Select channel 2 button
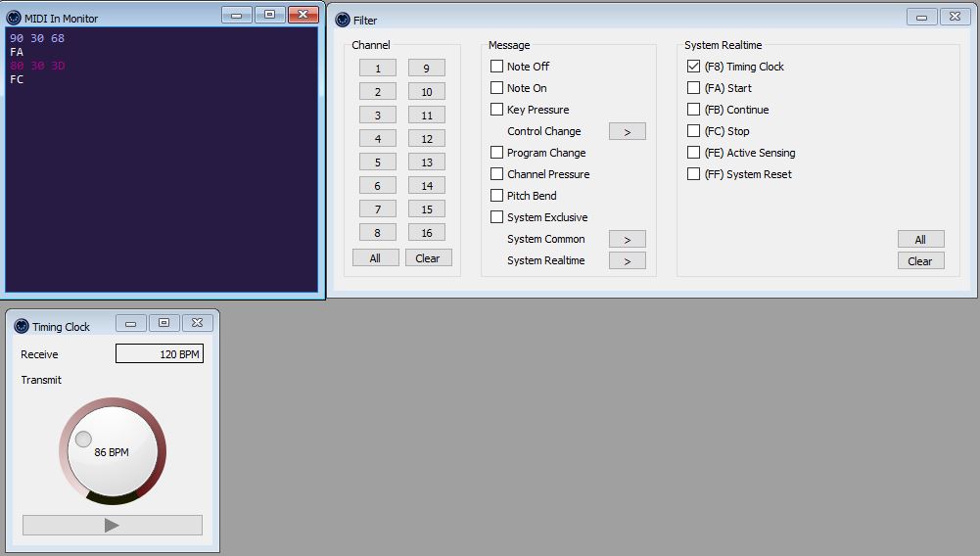 pyautogui.click(x=378, y=92)
